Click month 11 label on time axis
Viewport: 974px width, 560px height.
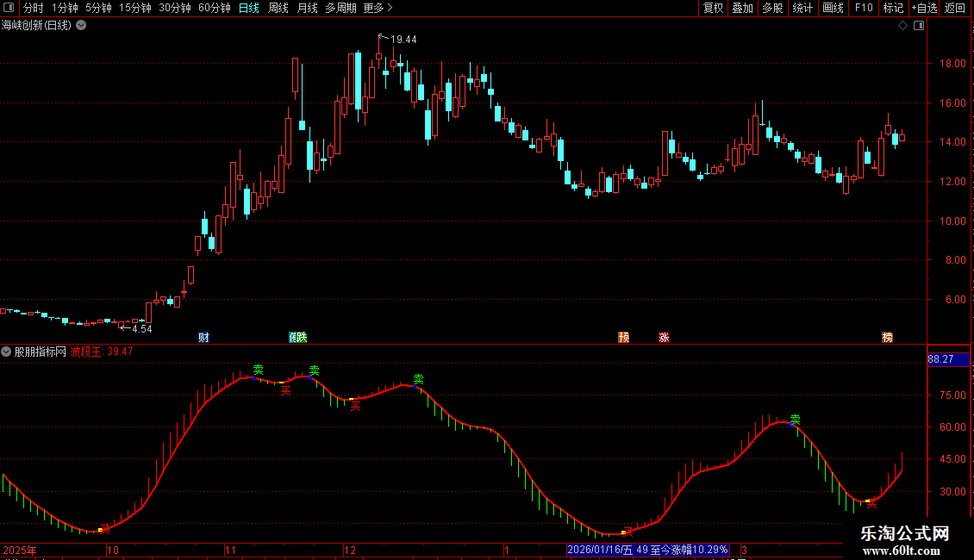pos(230,550)
